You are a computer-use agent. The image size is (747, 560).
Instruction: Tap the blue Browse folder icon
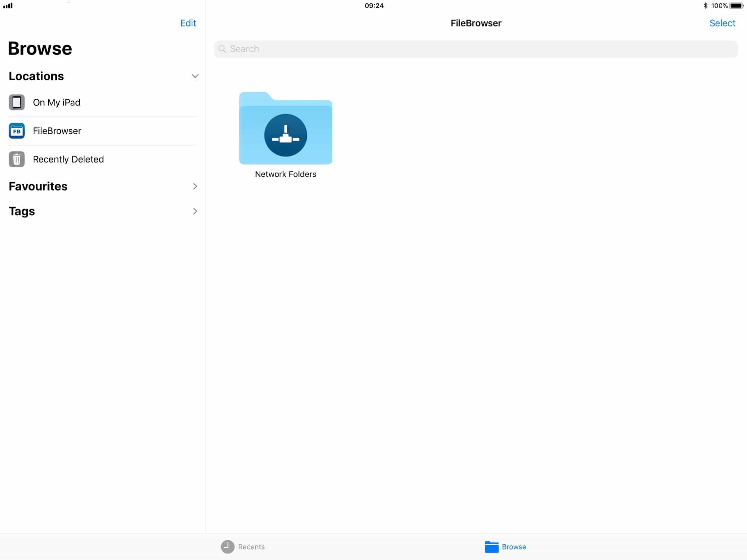click(492, 547)
